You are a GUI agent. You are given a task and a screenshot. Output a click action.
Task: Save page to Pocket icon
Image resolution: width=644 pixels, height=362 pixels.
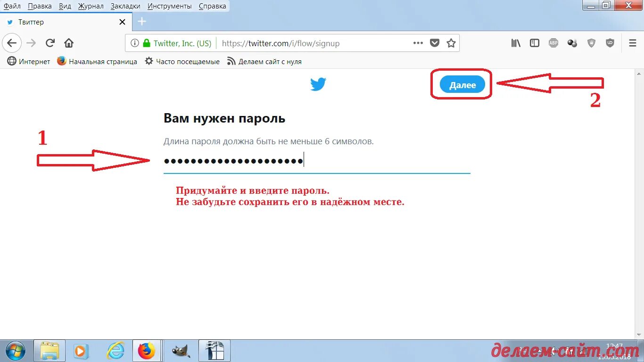(435, 43)
